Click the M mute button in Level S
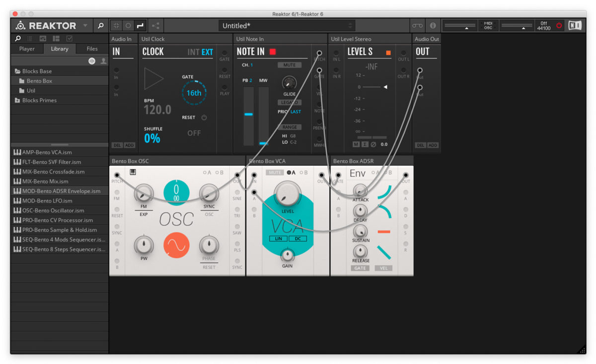Screen dimensions: 596x364 [x=356, y=145]
